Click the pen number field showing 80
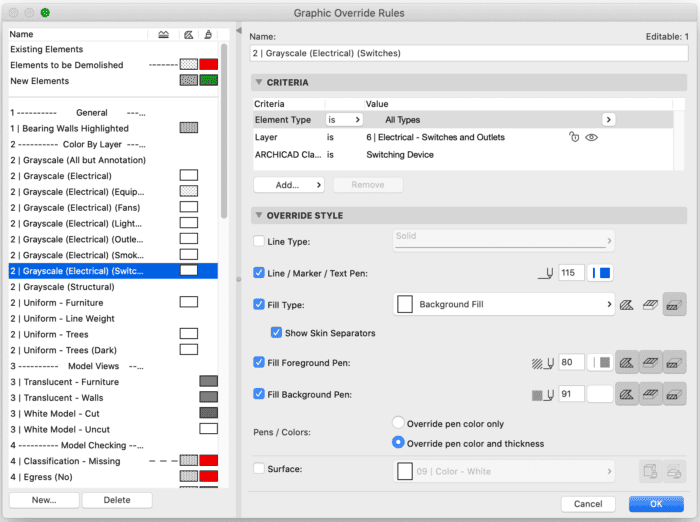Viewport: 700px width, 522px height. point(571,362)
